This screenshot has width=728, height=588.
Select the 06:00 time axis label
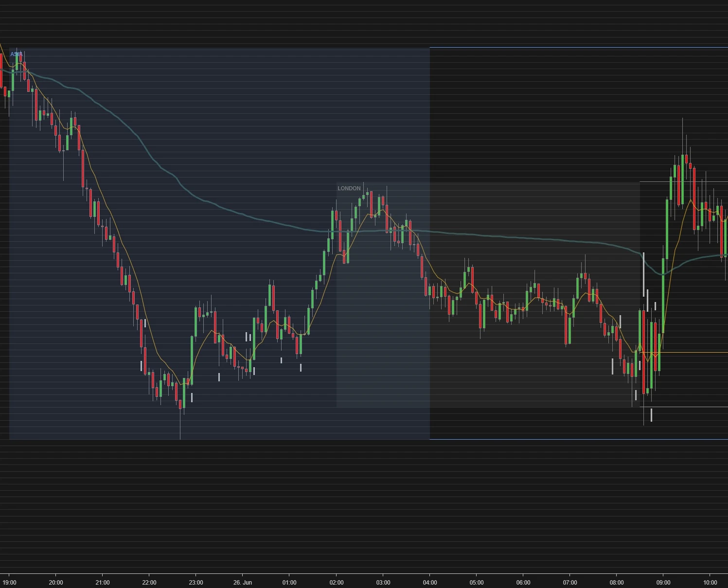click(x=523, y=582)
